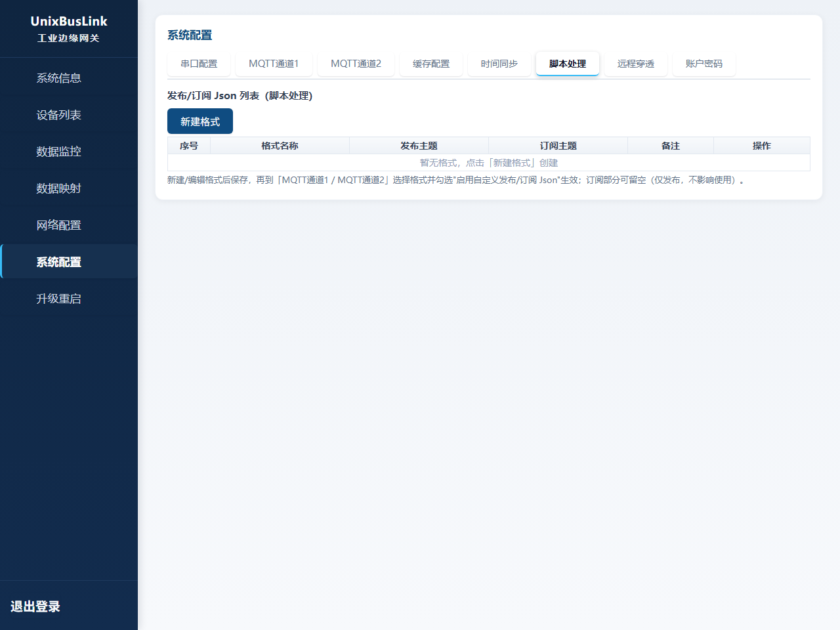Open 网络配置 sidebar entry
840x630 pixels.
69,225
